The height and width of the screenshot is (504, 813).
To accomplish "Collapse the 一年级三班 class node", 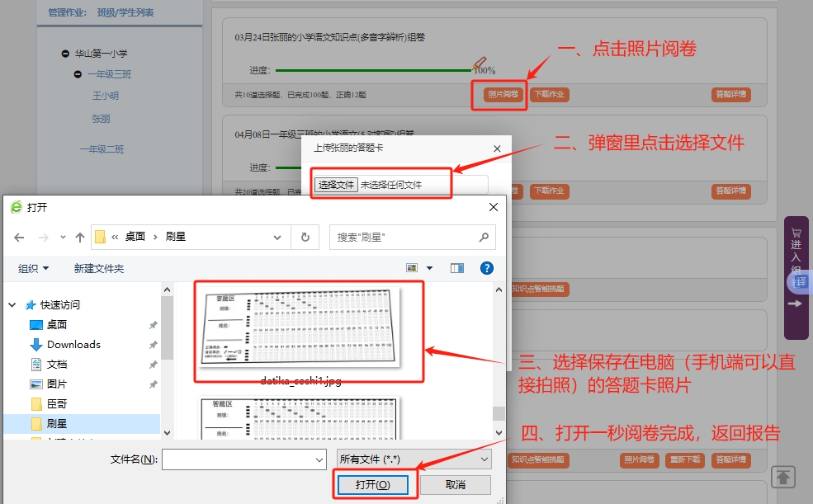I will tap(78, 74).
